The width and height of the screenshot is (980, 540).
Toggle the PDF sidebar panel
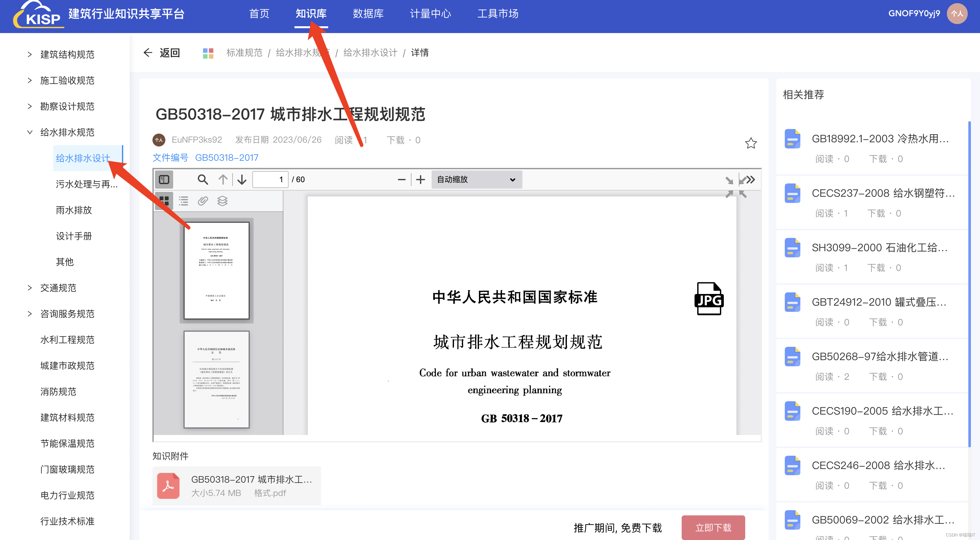click(163, 179)
